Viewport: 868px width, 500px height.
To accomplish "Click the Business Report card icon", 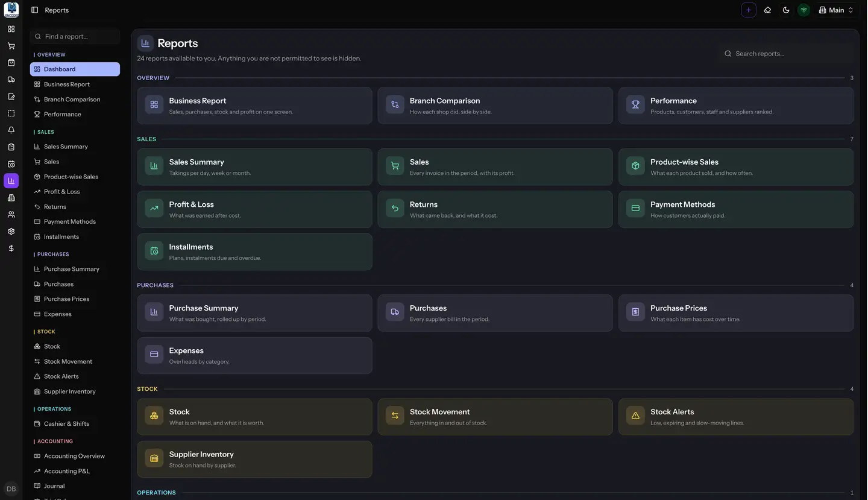I will (154, 105).
